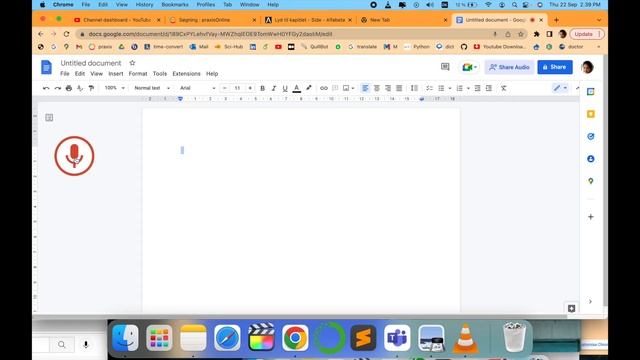The height and width of the screenshot is (360, 640).
Task: Click the font size field
Action: pos(237,88)
